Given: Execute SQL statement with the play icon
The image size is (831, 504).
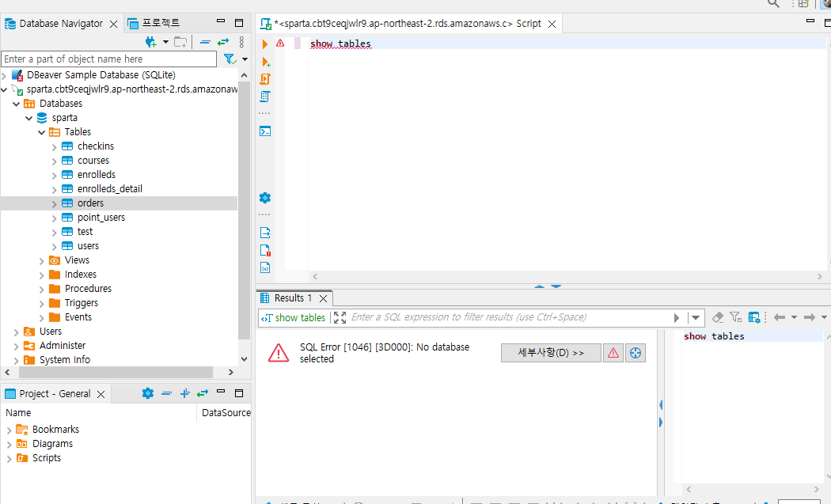Looking at the screenshot, I should (265, 44).
